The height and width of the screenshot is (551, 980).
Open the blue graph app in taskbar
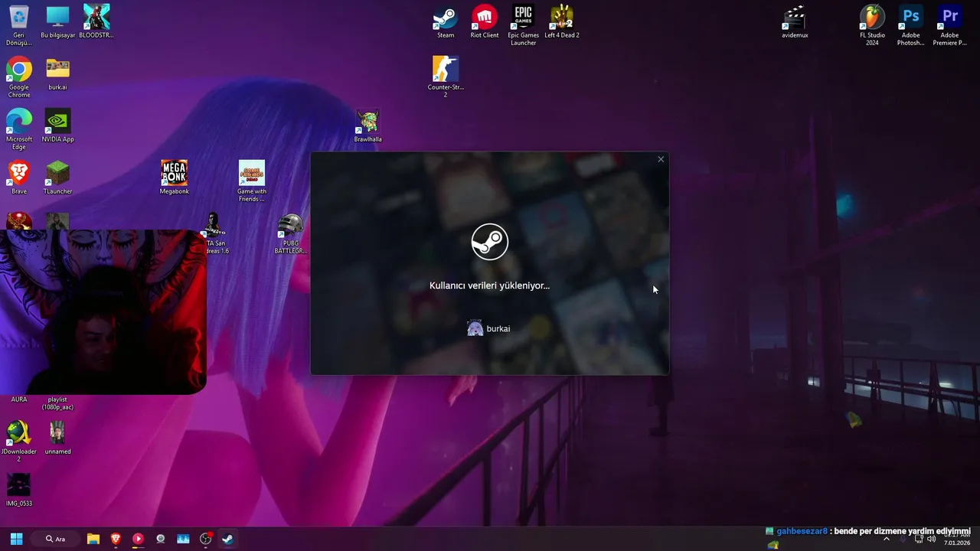[x=183, y=539]
